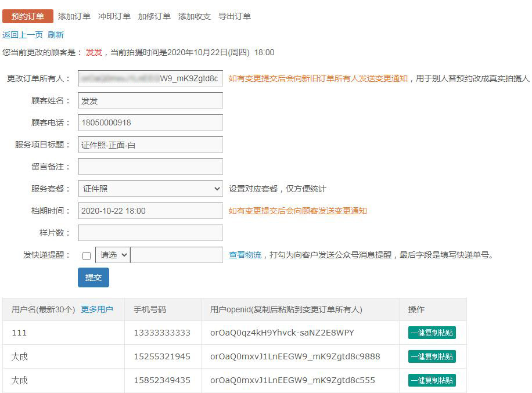This screenshot has height=393, width=532.
Task: Open the 导出订单 tab
Action: coord(235,16)
